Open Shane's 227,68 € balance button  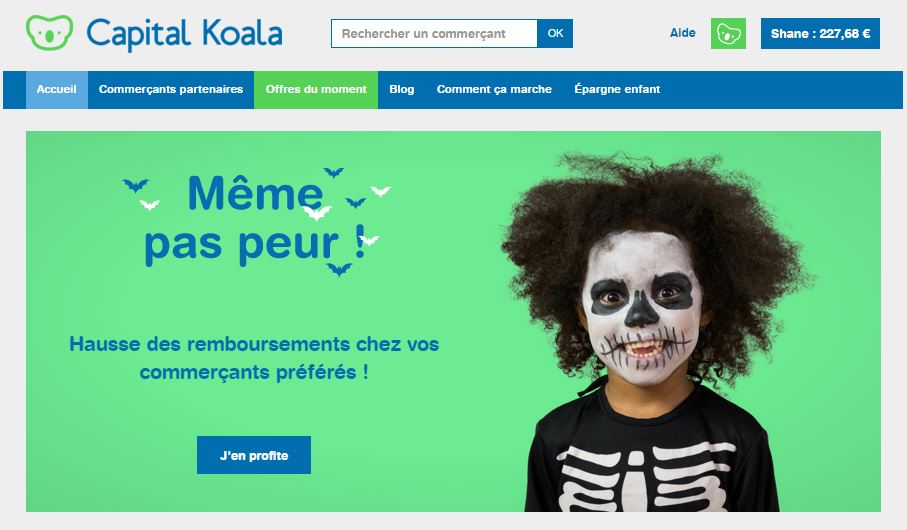click(820, 34)
